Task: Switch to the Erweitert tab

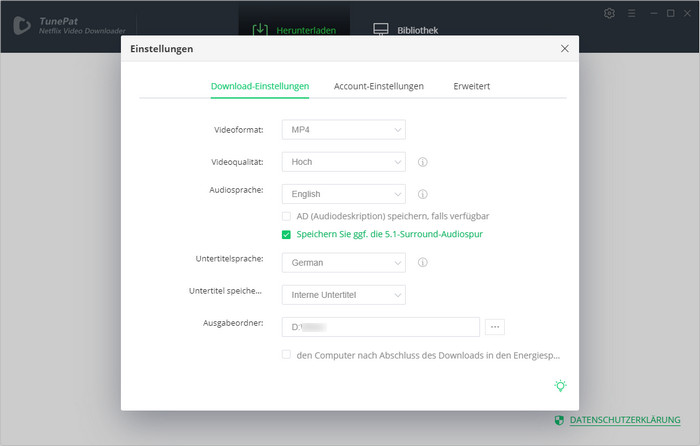Action: pos(471,86)
